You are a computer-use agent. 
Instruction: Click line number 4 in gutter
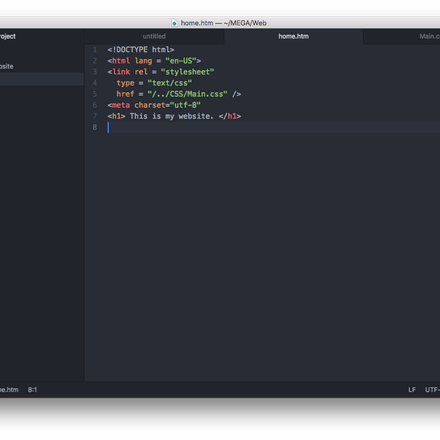tap(95, 83)
